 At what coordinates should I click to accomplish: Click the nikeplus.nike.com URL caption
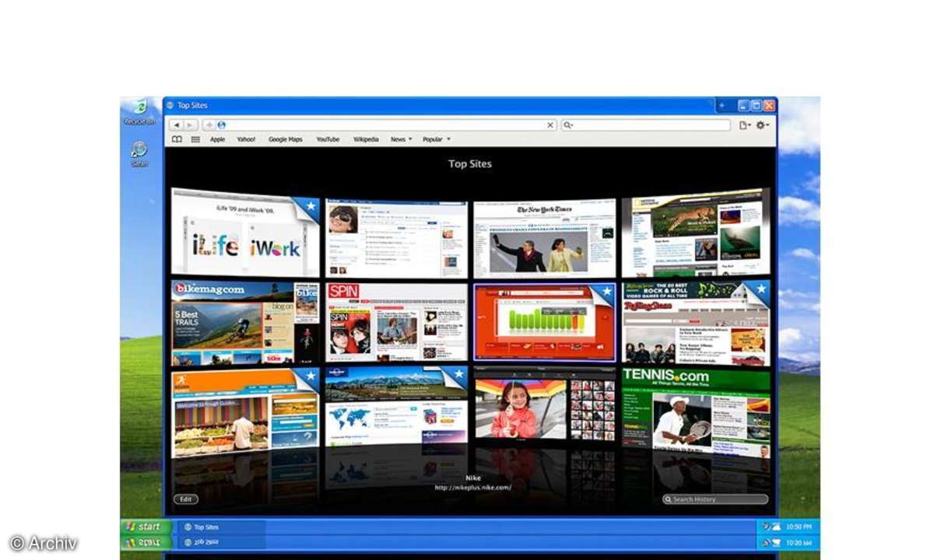click(473, 488)
